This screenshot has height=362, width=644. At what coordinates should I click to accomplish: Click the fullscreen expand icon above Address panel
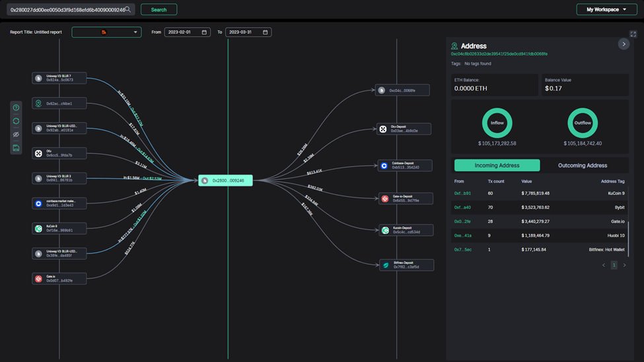click(633, 34)
